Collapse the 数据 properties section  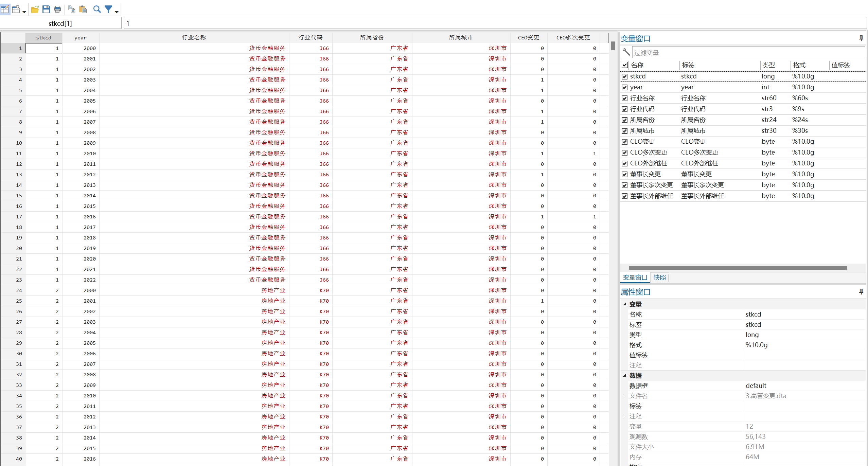624,375
